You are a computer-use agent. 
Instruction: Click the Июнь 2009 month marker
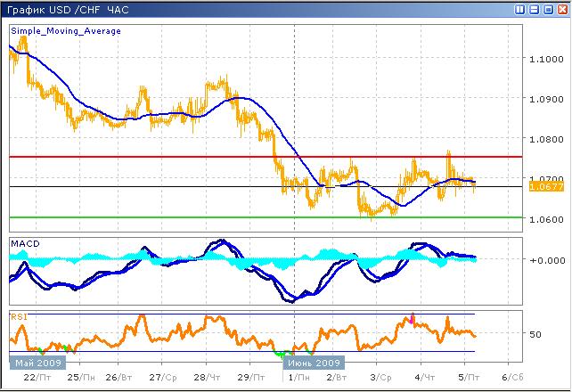click(312, 363)
